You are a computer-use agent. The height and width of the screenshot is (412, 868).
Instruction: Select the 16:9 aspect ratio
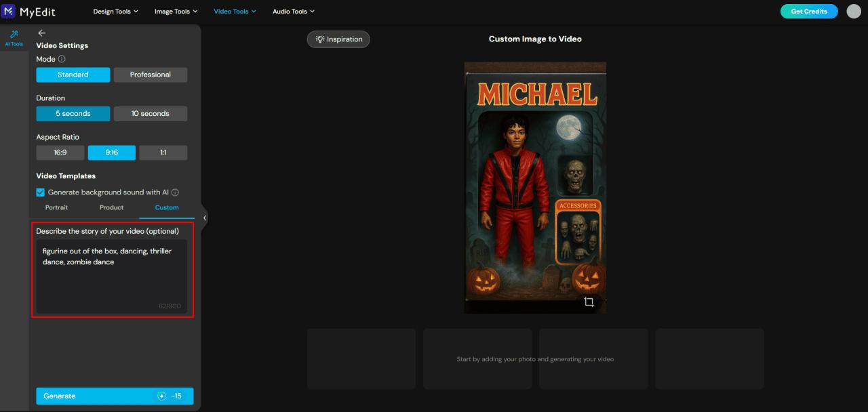point(60,152)
